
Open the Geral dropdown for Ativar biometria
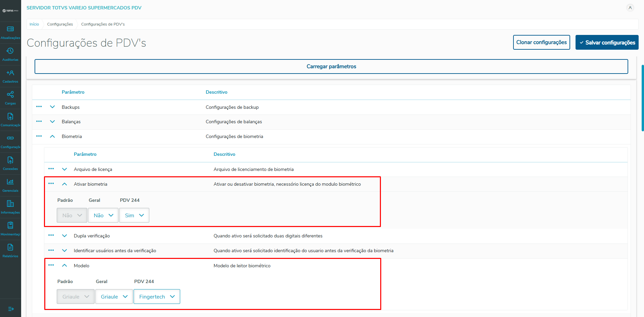pyautogui.click(x=103, y=215)
